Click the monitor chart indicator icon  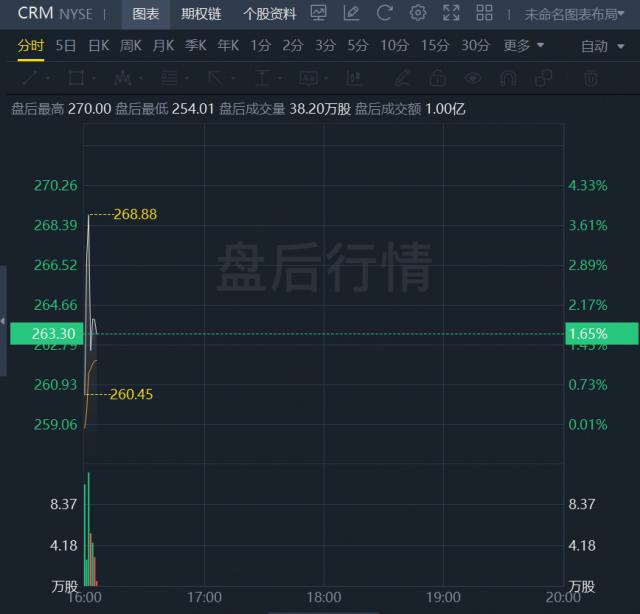[318, 14]
